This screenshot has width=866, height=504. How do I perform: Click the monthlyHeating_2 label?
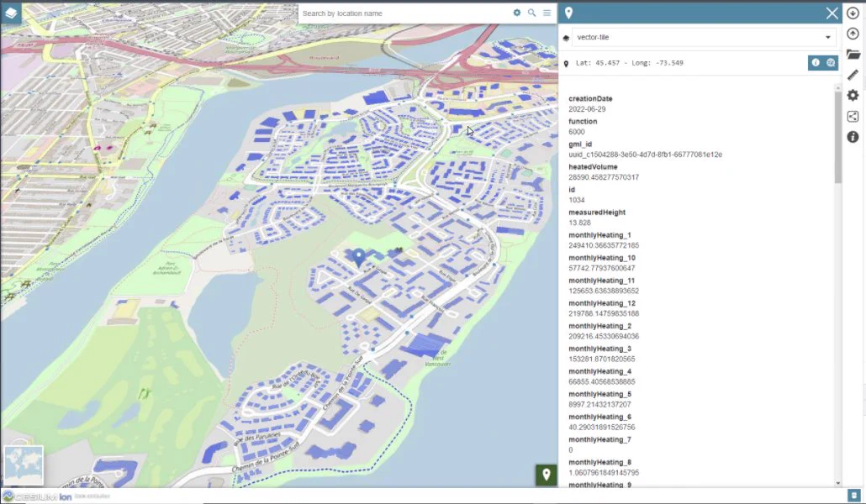[599, 326]
